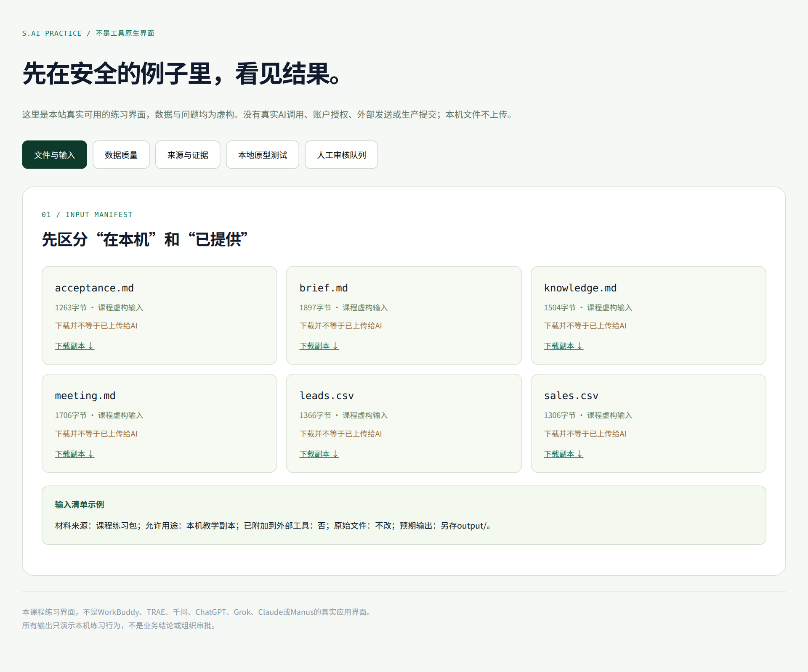Viewport: 808px width, 672px height.
Task: Click the 1306字节 size text
Action: click(x=560, y=415)
